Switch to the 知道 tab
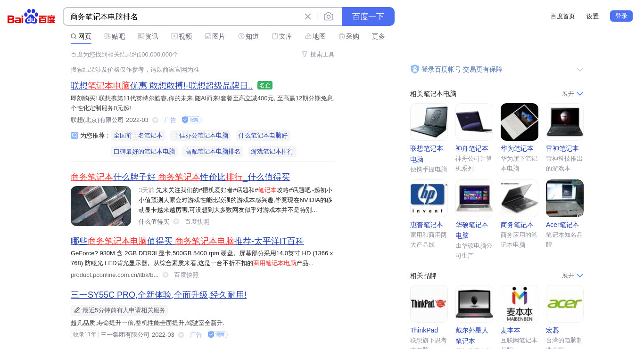The height and width of the screenshot is (349, 644). coord(248,36)
